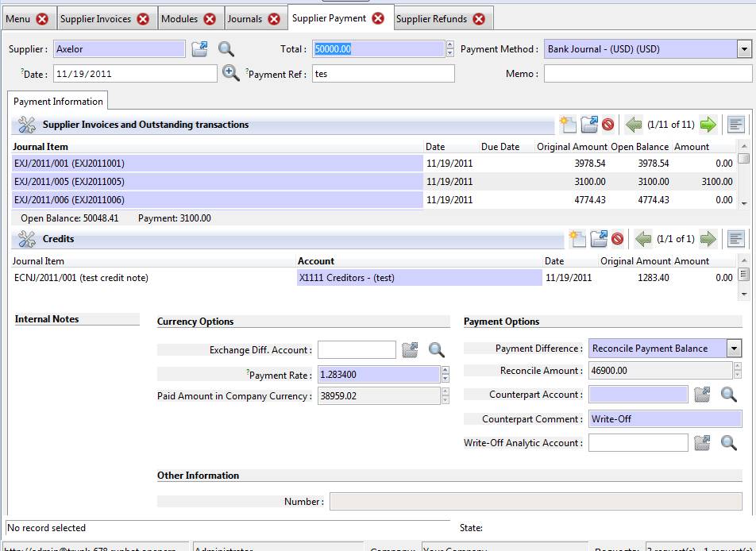Delete selected line in Supplier Invoices list
The image size is (756, 551).
click(608, 125)
